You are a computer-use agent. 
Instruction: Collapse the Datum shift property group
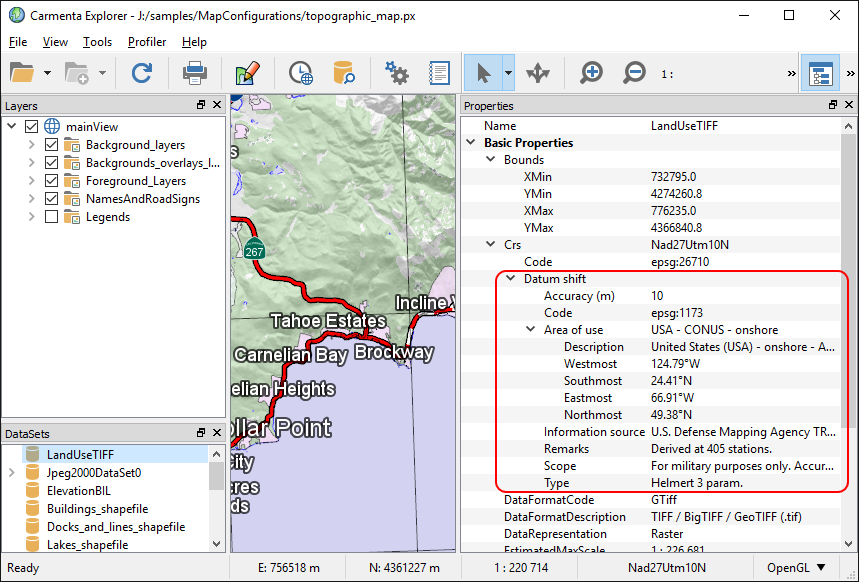(x=510, y=279)
